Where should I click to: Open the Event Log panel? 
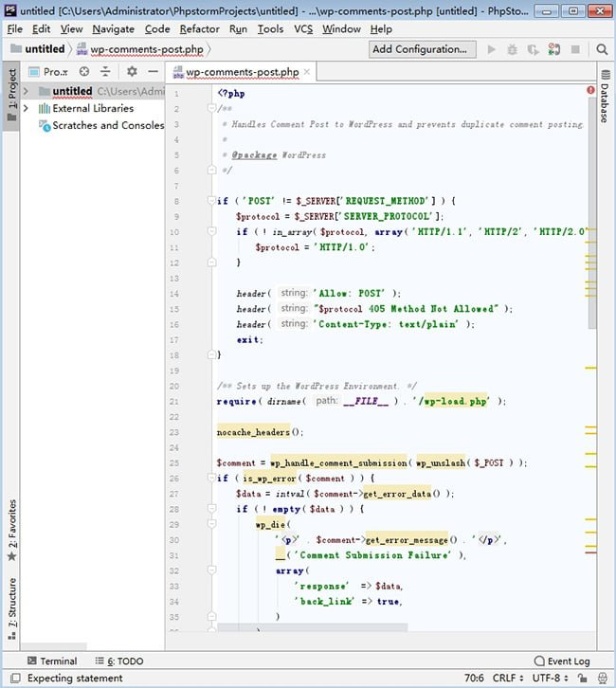pos(562,661)
